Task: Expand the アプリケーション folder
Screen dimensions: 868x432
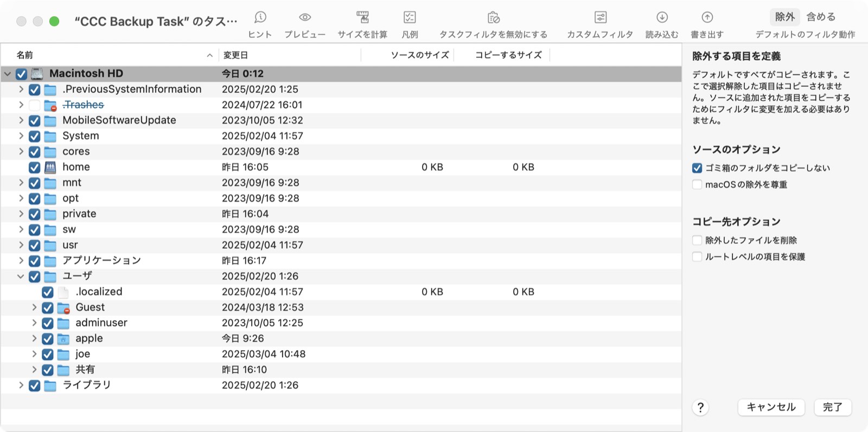Action: [x=21, y=261]
